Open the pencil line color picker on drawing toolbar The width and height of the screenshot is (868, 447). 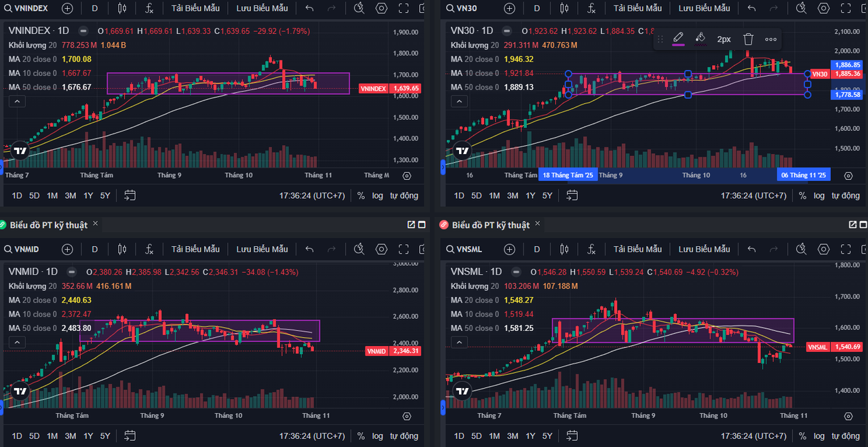tap(678, 39)
